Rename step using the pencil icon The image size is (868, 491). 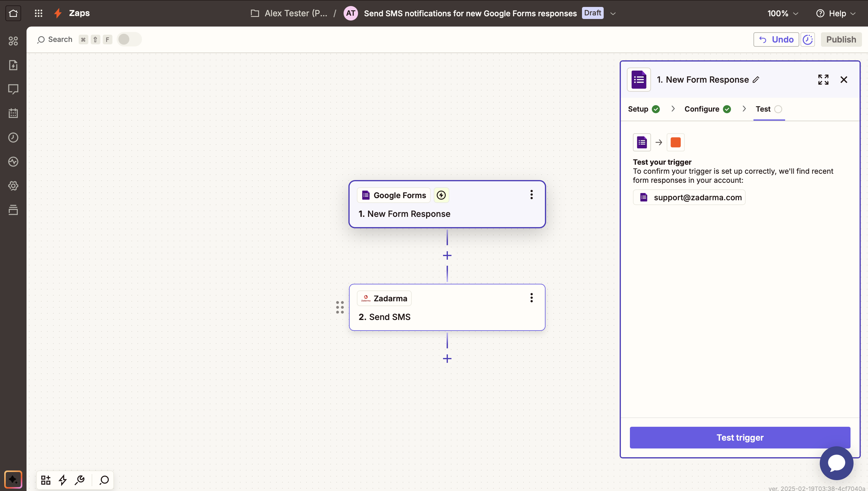tap(756, 80)
